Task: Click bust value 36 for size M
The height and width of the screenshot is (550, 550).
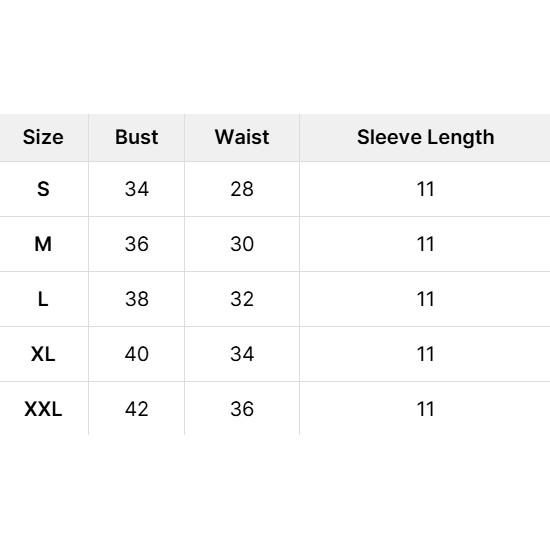Action: tap(137, 244)
